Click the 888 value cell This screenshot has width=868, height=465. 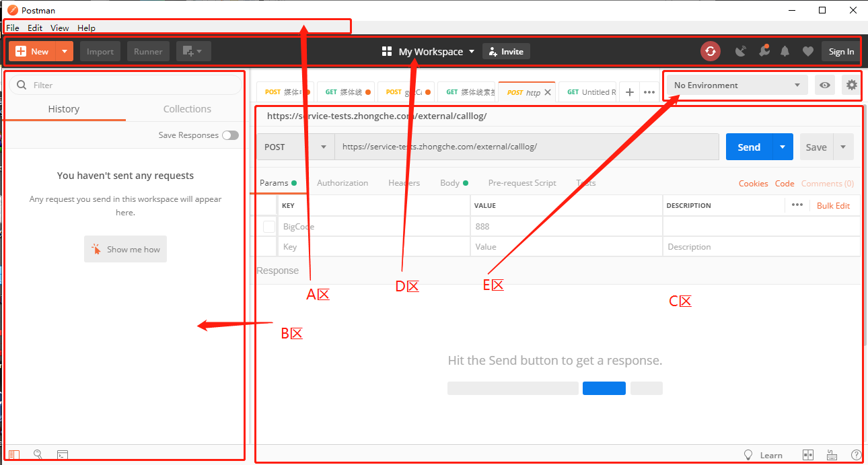pos(566,227)
